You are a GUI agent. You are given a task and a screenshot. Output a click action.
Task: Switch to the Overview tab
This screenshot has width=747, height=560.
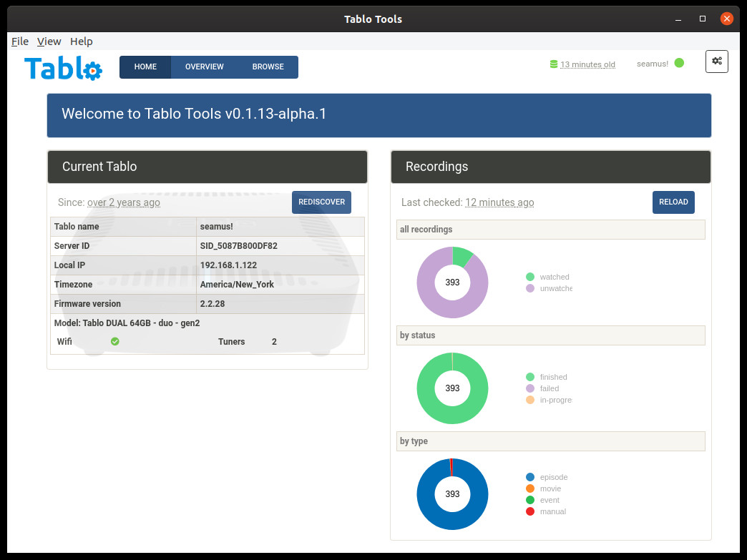click(204, 67)
